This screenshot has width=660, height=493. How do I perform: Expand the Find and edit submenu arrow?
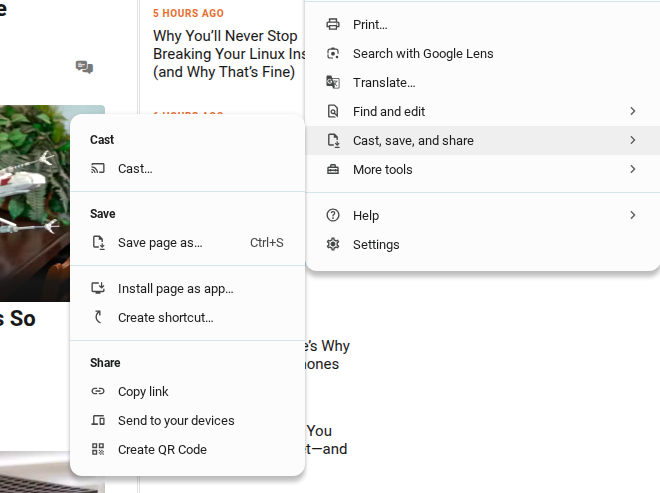point(633,111)
